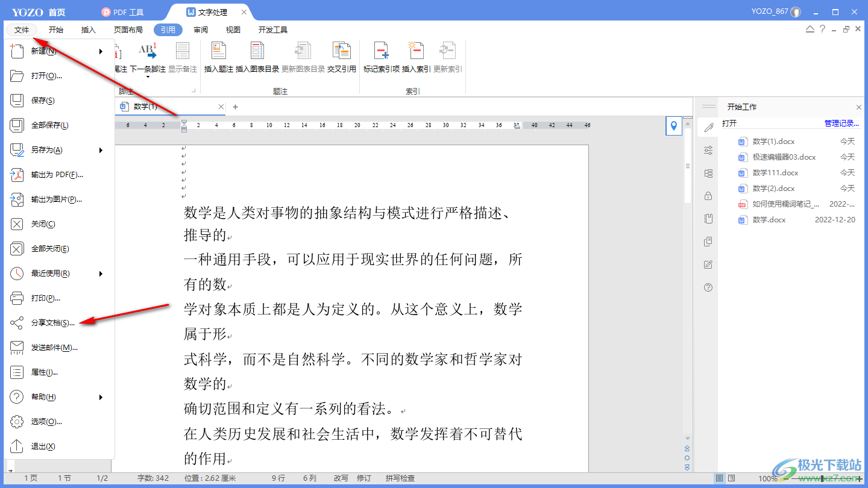Open recent file 数学111.docx

click(x=796, y=173)
